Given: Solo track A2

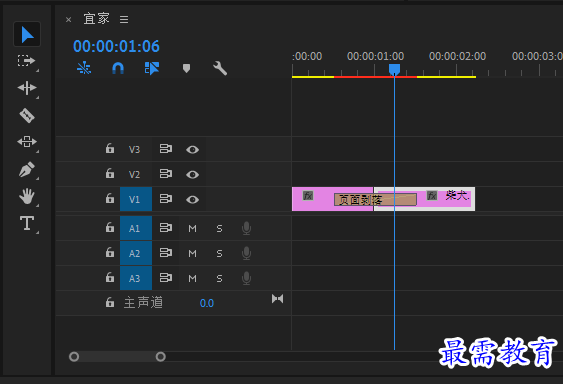Looking at the screenshot, I should (x=219, y=254).
